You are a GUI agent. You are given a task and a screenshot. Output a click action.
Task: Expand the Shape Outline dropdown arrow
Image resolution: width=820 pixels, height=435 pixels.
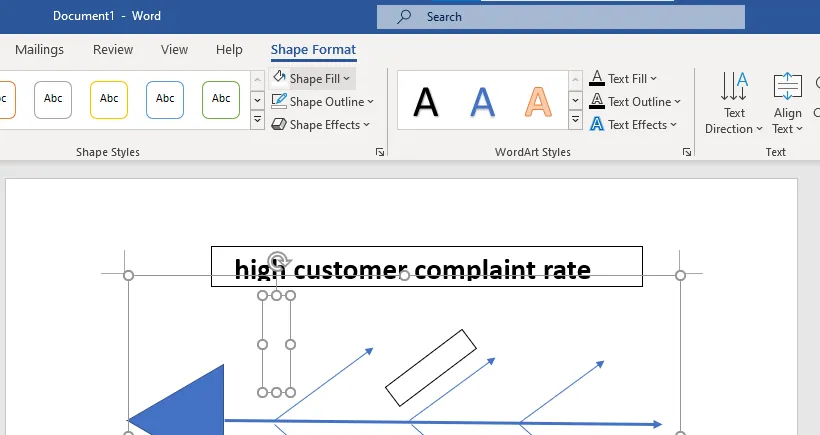coord(370,102)
